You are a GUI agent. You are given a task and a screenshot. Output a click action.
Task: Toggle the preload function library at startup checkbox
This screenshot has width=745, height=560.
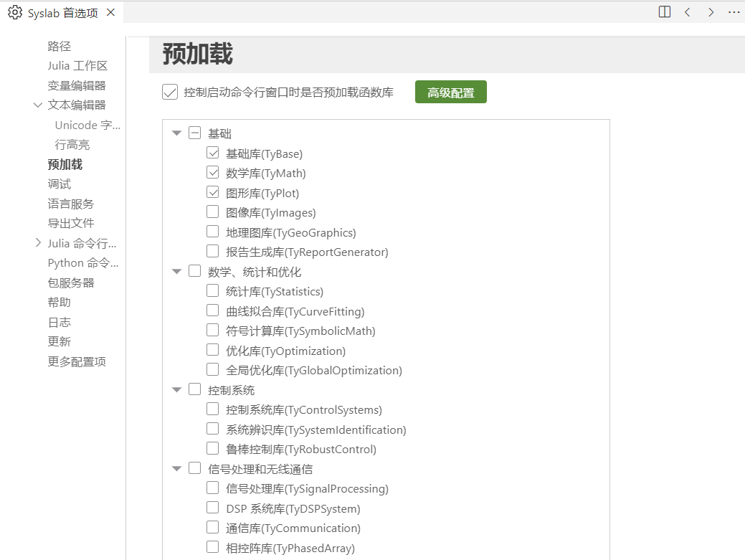point(170,92)
